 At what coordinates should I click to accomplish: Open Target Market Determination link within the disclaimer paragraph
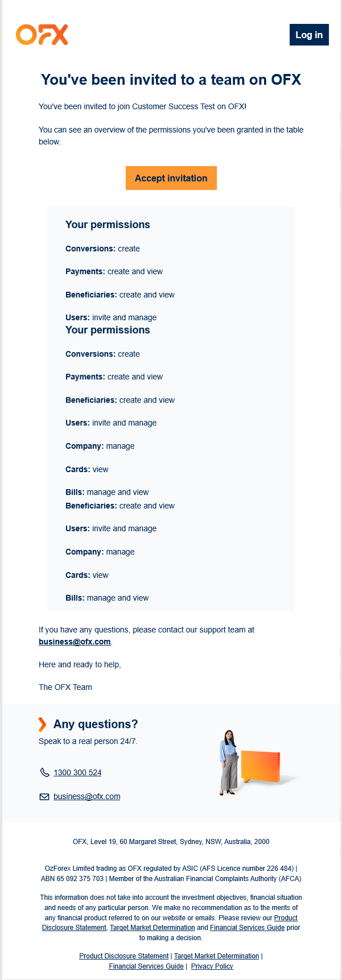[x=153, y=928]
